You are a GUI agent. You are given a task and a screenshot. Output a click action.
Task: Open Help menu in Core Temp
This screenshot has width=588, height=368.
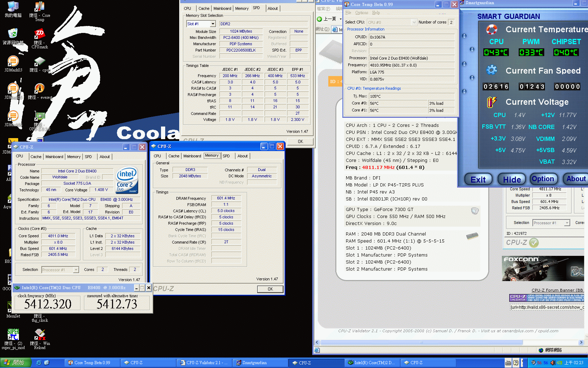376,13
